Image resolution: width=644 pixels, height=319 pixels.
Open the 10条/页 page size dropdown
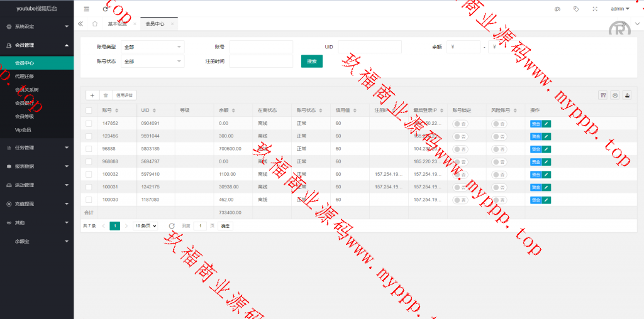point(145,225)
